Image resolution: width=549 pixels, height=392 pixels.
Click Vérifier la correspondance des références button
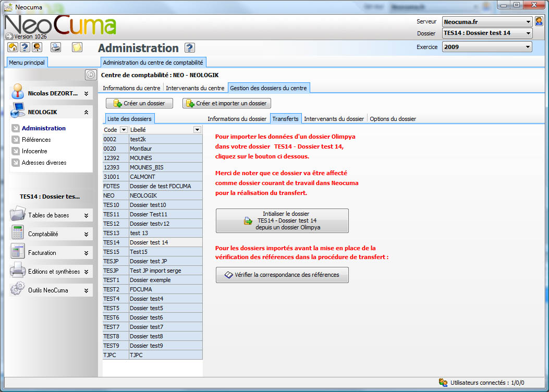282,275
